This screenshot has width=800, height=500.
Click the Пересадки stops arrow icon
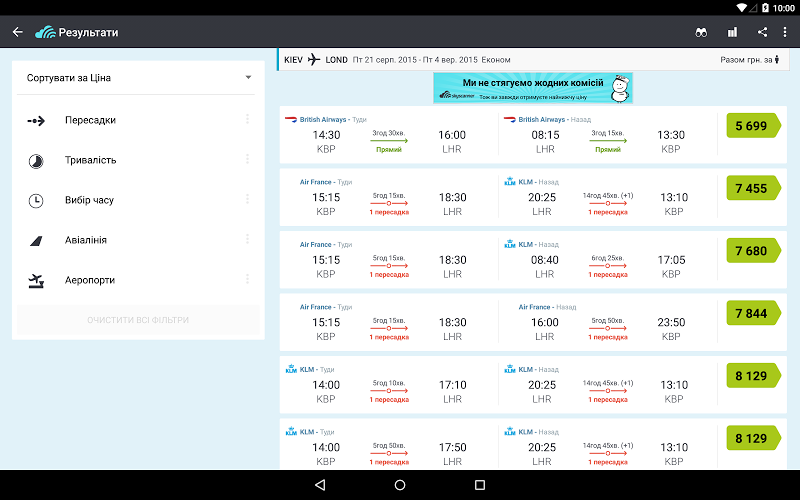click(36, 121)
